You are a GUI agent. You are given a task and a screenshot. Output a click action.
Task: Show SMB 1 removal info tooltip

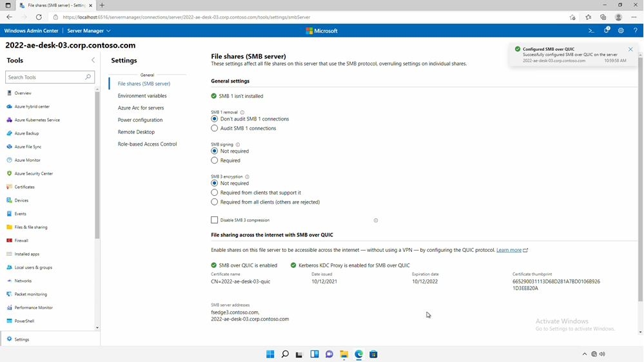242,113
